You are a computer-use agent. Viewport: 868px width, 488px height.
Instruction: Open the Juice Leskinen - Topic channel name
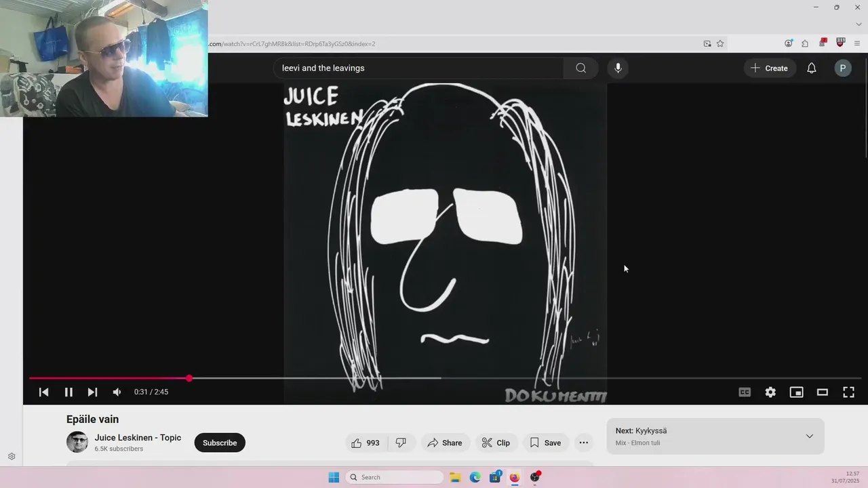coord(138,438)
